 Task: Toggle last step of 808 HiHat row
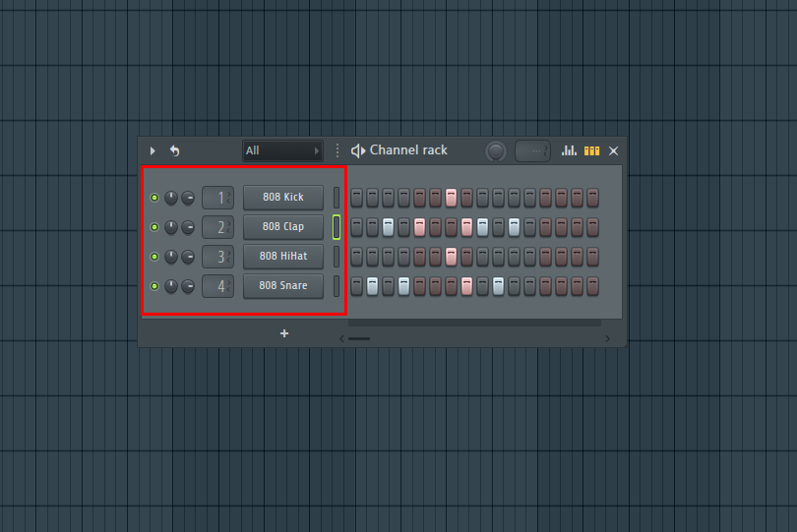592,257
